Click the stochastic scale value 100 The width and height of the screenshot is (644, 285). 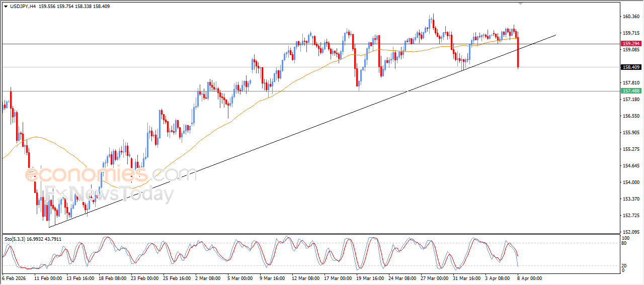(x=626, y=238)
